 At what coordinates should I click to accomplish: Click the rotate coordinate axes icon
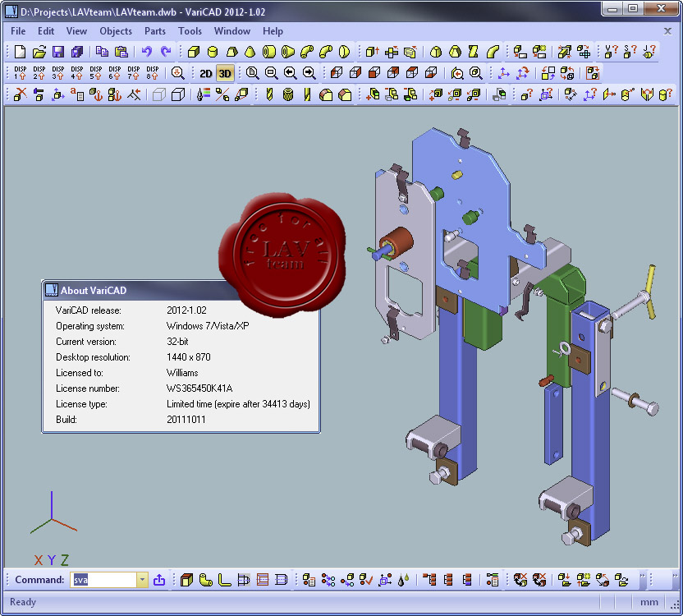tap(523, 73)
